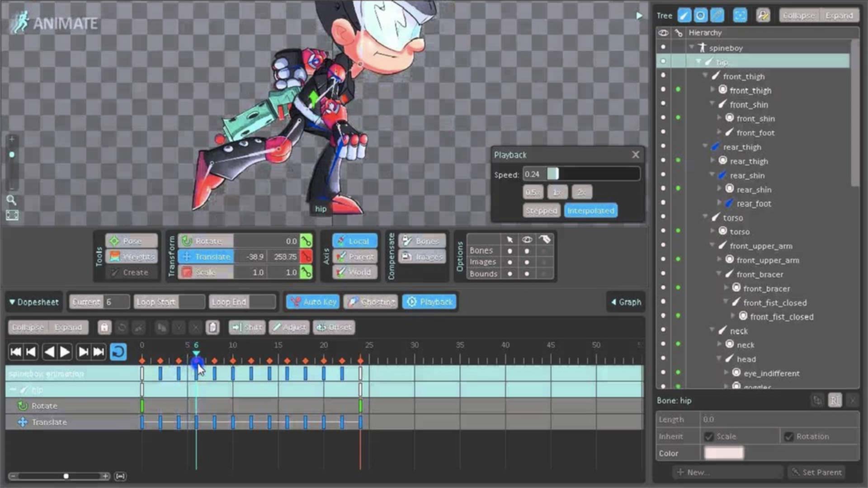Toggle Ghosting
This screenshot has height=488, width=868.
(x=371, y=302)
